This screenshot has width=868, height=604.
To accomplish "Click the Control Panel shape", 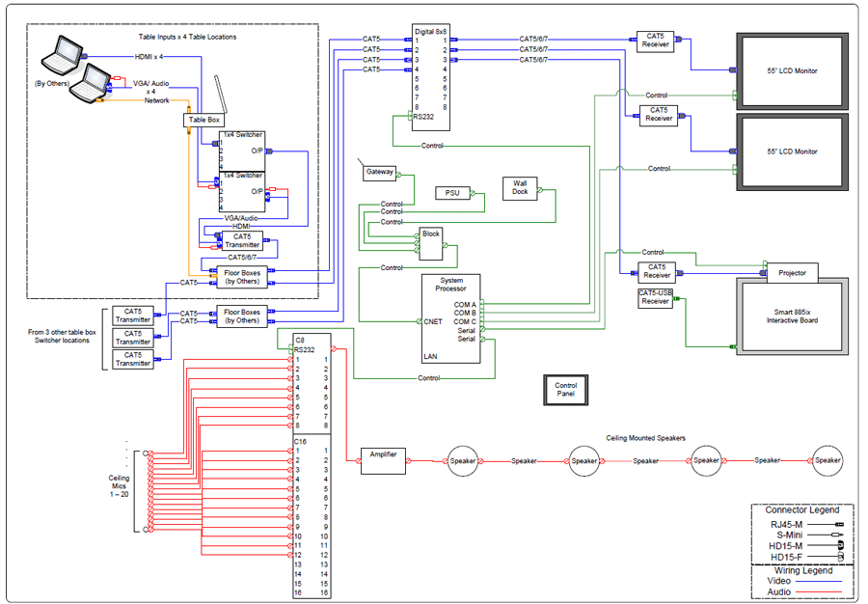I will pos(565,390).
